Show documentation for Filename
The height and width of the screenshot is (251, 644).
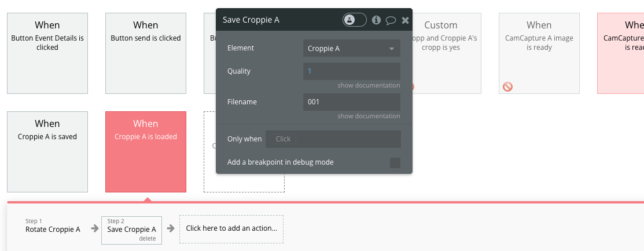(x=369, y=116)
